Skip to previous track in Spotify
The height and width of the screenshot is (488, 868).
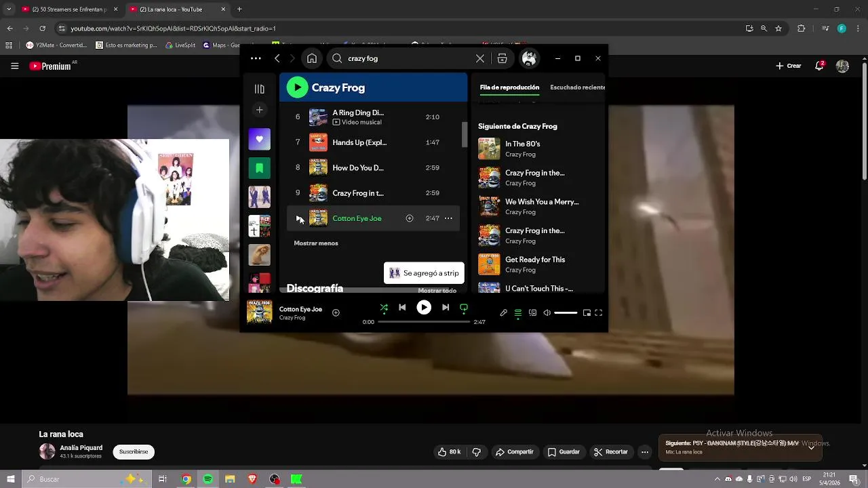coord(402,308)
